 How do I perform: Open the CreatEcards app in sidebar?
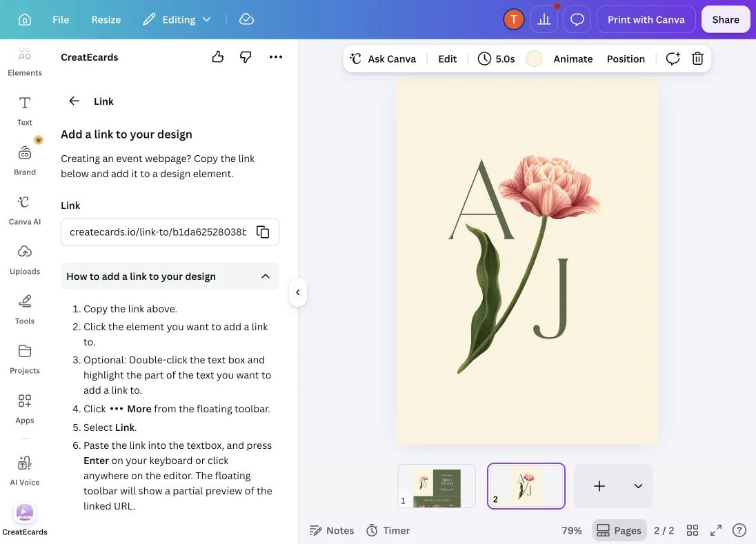[x=25, y=519]
